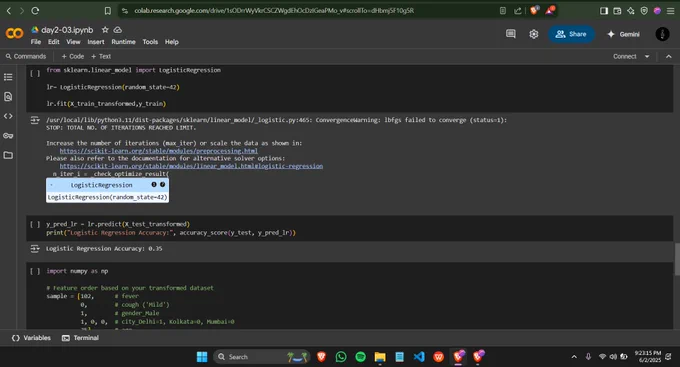Open output options for the accuracy cell
The image size is (680, 367).
(x=35, y=249)
